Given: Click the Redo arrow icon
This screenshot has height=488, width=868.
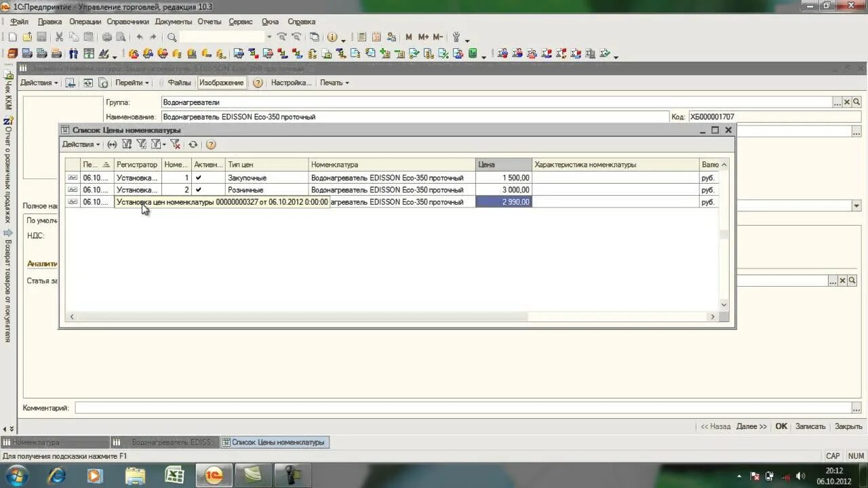Looking at the screenshot, I should coord(153,37).
